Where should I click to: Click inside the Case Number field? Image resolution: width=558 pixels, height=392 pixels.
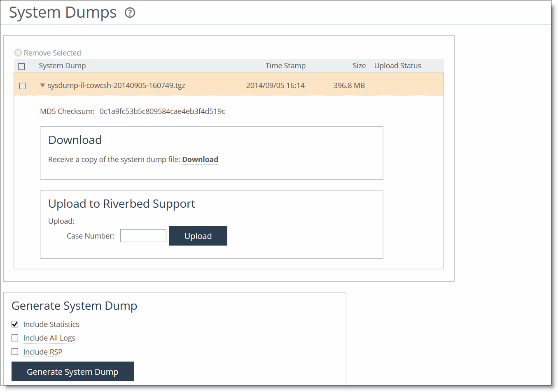tap(143, 235)
